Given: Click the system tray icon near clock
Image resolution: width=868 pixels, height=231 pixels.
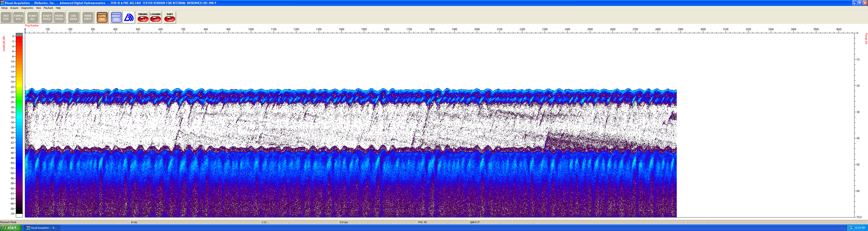Looking at the screenshot, I should (x=851, y=228).
